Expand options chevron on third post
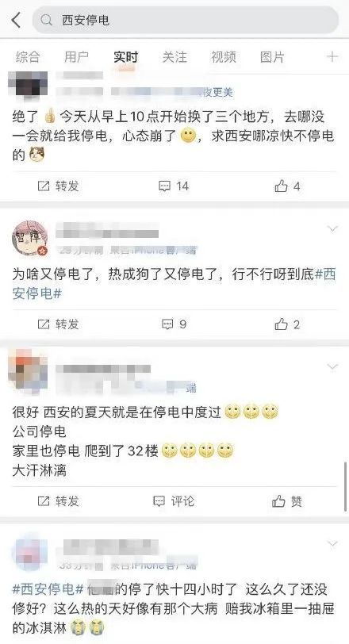Screen dimensions: 349x644 (x=332, y=366)
